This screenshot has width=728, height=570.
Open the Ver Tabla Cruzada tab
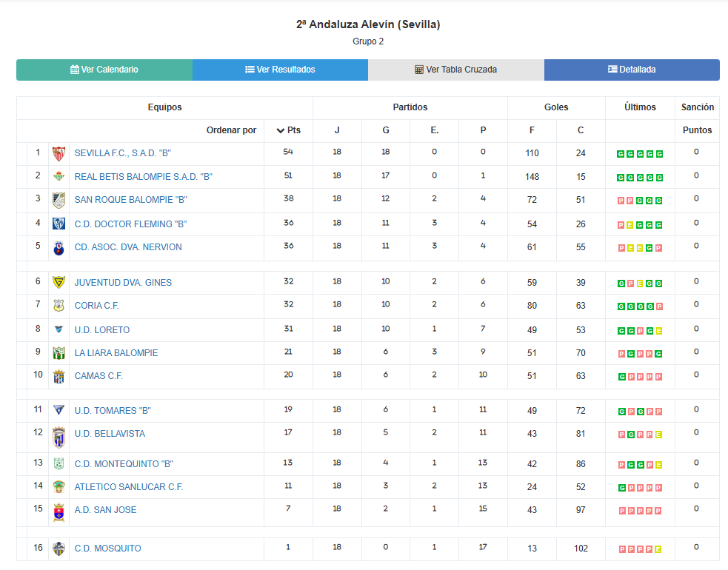(456, 70)
